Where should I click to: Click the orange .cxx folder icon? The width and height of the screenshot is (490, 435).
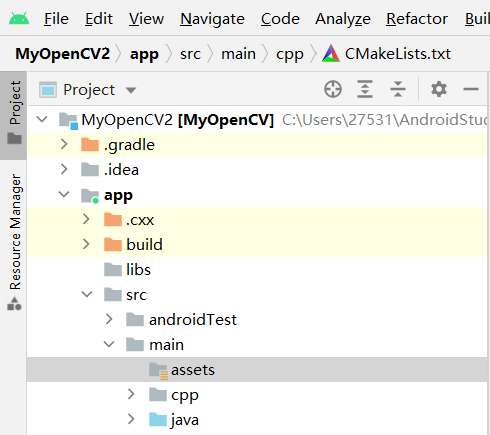[x=113, y=219]
